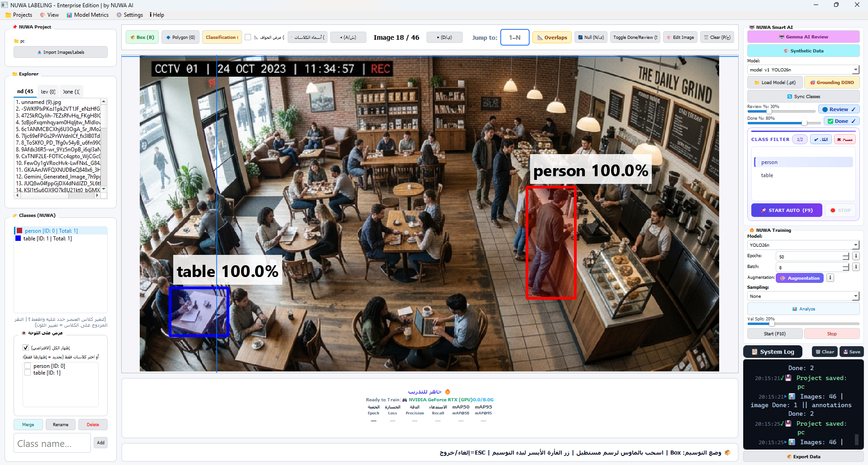Image resolution: width=868 pixels, height=465 pixels.
Task: Select the pc project folder
Action: 19,41
